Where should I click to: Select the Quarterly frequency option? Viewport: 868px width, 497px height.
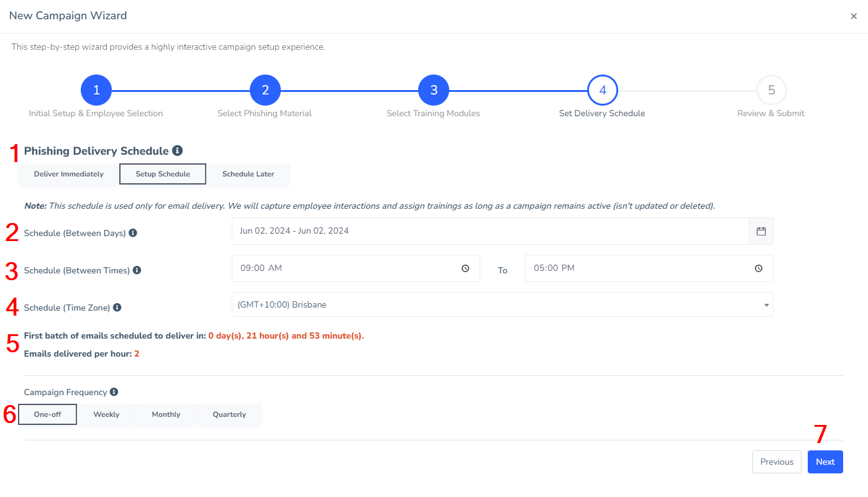click(x=229, y=414)
